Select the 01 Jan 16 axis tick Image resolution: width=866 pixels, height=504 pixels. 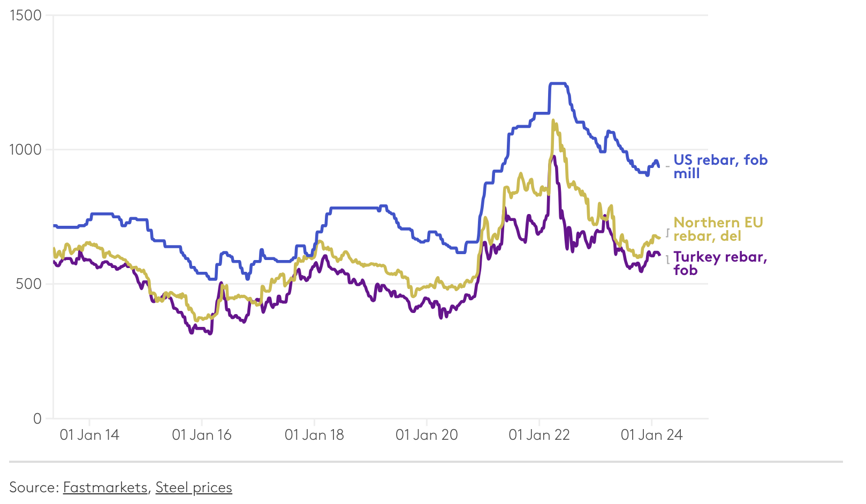[202, 434]
